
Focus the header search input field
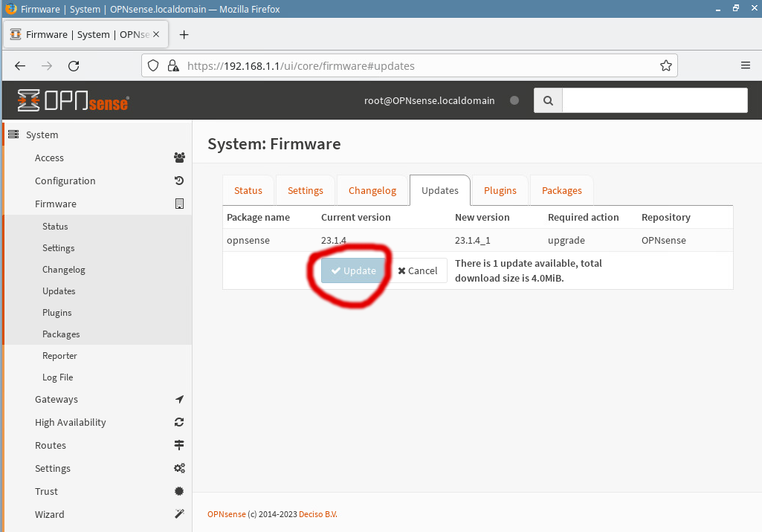point(654,100)
